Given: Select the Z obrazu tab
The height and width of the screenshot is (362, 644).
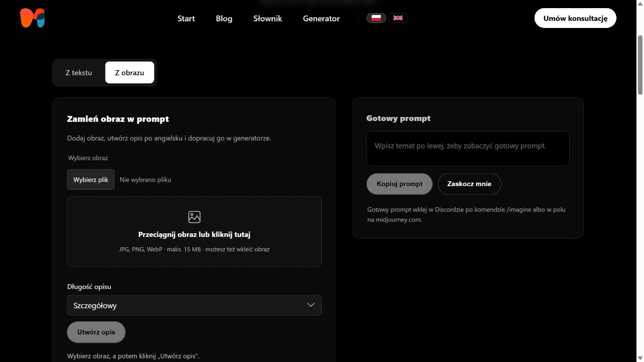Looking at the screenshot, I should pyautogui.click(x=130, y=72).
